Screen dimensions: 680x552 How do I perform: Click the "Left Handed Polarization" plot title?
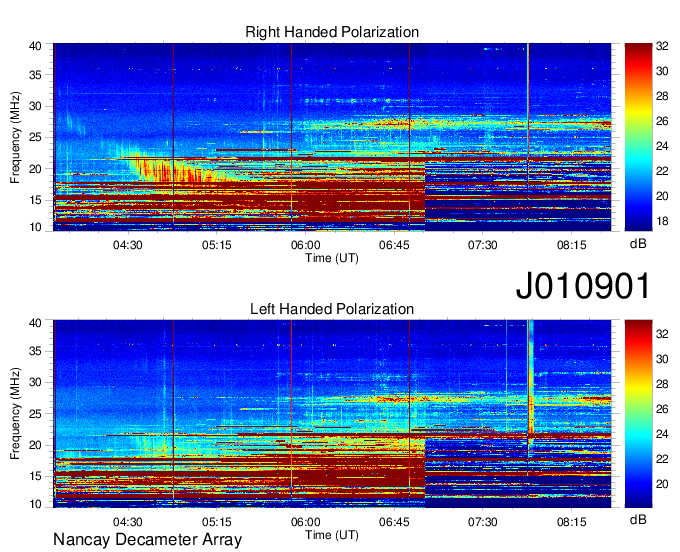(x=332, y=309)
